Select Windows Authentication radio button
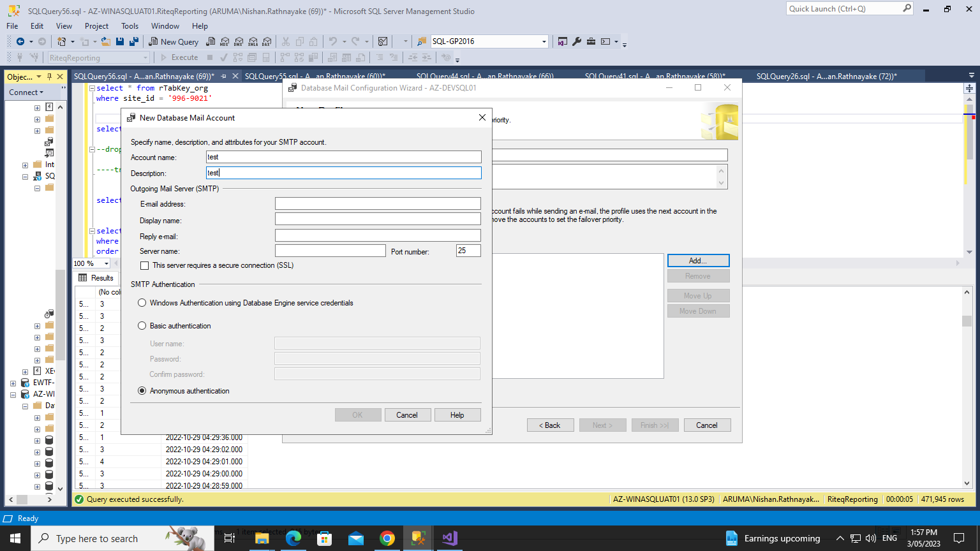This screenshot has width=980, height=551. (x=142, y=303)
